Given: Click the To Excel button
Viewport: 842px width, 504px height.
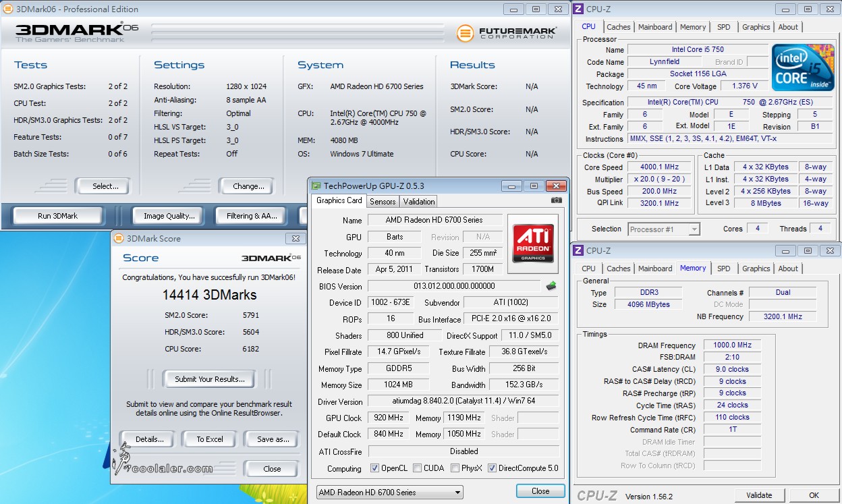Looking at the screenshot, I should coord(209,439).
